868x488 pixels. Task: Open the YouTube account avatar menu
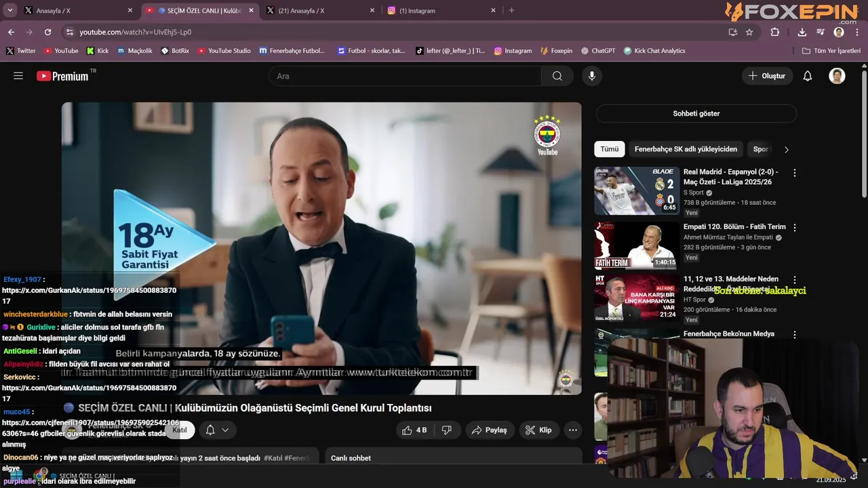837,76
